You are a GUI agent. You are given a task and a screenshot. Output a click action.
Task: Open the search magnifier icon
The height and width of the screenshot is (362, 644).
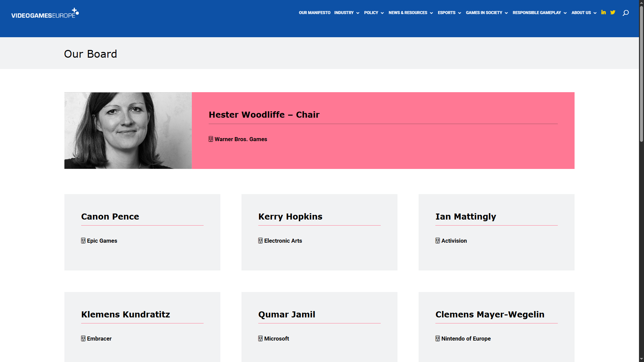626,13
